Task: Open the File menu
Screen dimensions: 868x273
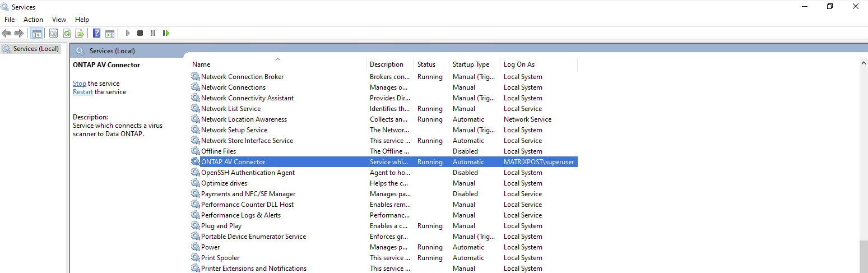Action: click(10, 20)
